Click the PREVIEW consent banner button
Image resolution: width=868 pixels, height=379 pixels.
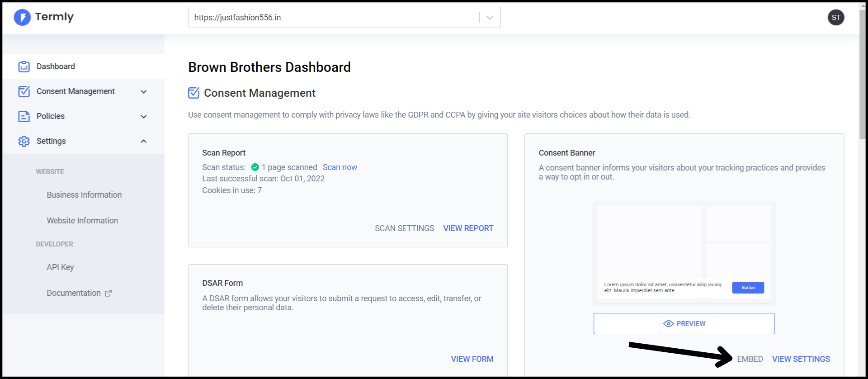coord(684,324)
